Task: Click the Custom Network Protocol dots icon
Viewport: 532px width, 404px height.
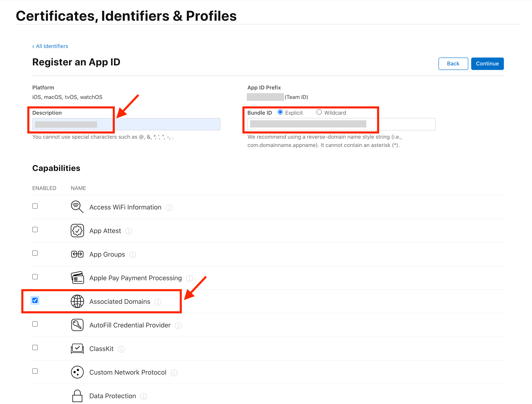Action: tap(77, 372)
